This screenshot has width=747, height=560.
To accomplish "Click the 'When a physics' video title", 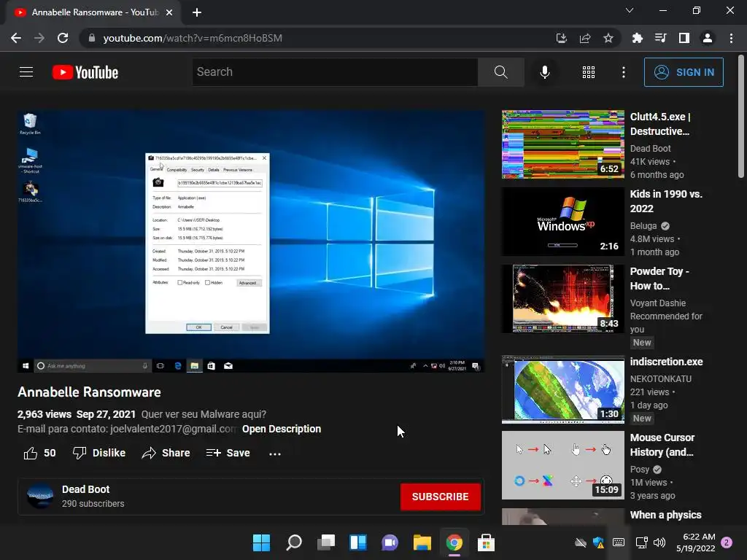I will 665,515.
